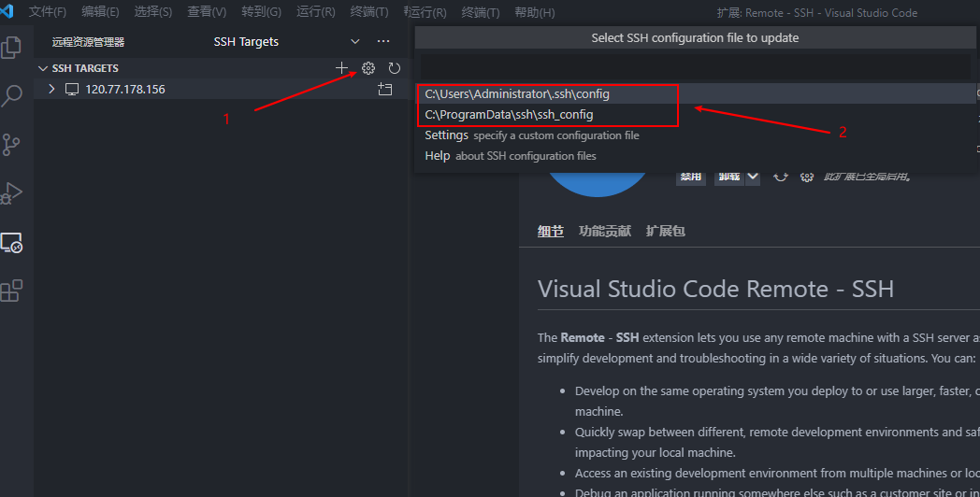
Task: Add a new SSH target with plus icon
Action: (x=342, y=68)
